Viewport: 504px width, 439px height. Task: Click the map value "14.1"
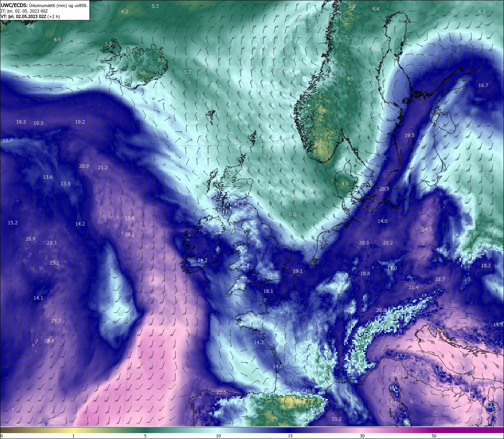[x=38, y=298]
